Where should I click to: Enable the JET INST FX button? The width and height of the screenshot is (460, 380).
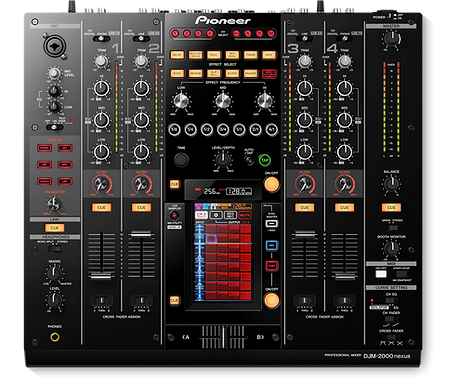[65, 148]
